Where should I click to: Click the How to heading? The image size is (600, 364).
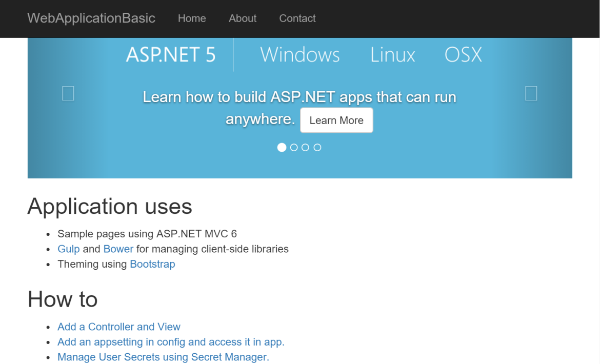63,299
